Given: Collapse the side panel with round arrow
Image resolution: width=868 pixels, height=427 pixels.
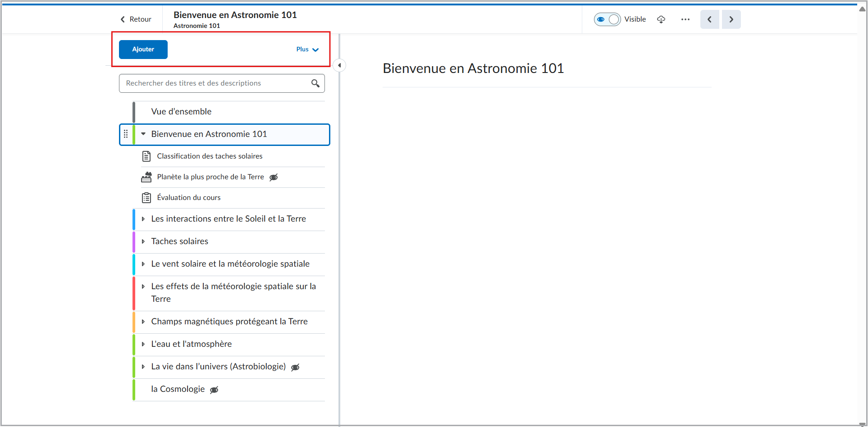Looking at the screenshot, I should click(x=339, y=65).
